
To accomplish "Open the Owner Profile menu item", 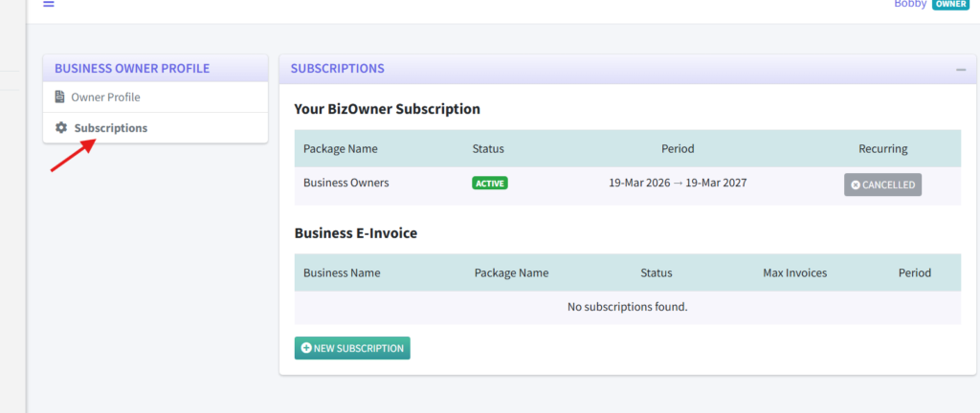I will [x=105, y=97].
